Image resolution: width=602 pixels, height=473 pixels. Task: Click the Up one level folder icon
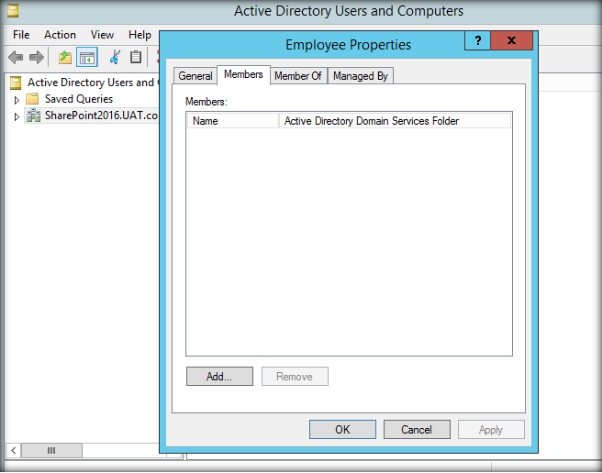tap(65, 58)
